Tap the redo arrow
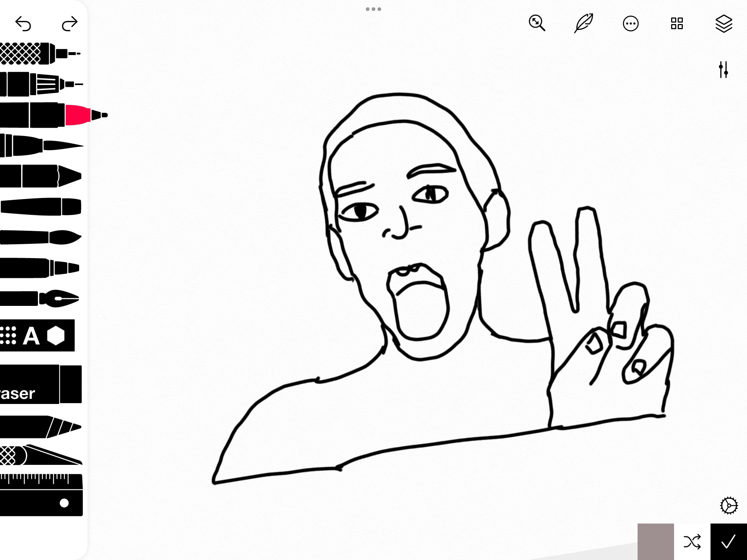Screen dimensions: 747x560 click(69, 24)
